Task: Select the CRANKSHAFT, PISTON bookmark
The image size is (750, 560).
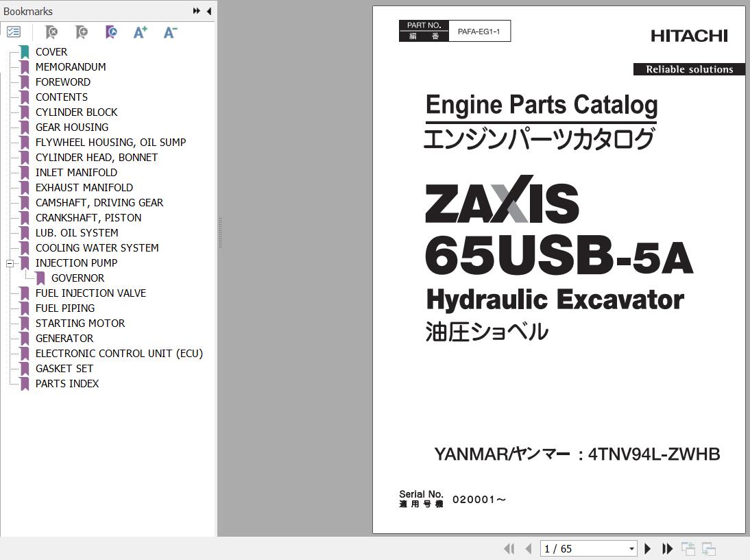Action: coord(88,217)
